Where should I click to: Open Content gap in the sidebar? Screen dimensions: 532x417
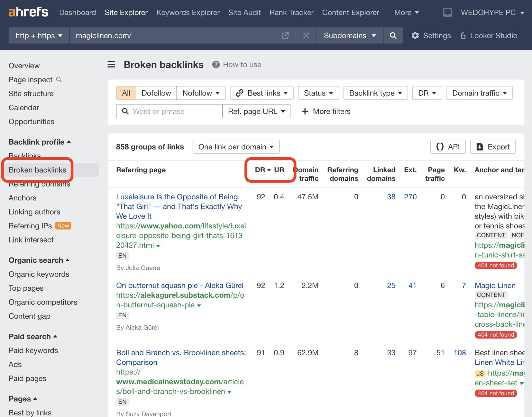[x=29, y=316]
